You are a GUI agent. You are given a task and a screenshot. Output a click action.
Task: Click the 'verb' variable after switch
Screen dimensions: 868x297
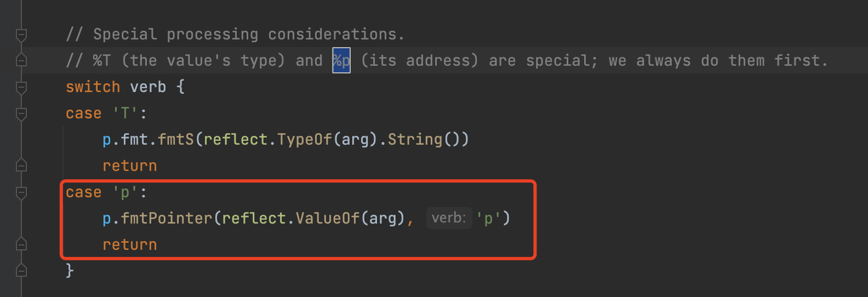[148, 87]
